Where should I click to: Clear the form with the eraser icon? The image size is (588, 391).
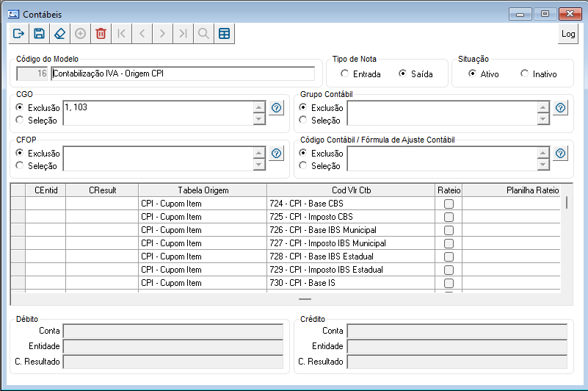(59, 33)
